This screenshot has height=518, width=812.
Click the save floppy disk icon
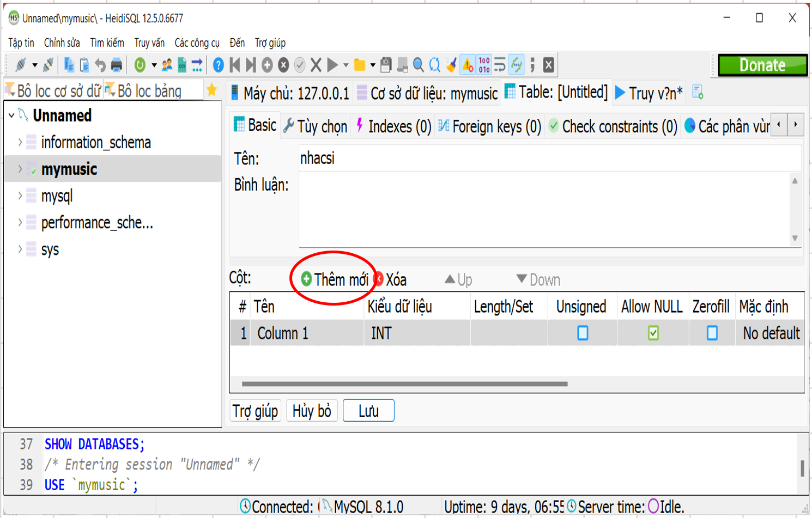point(386,65)
